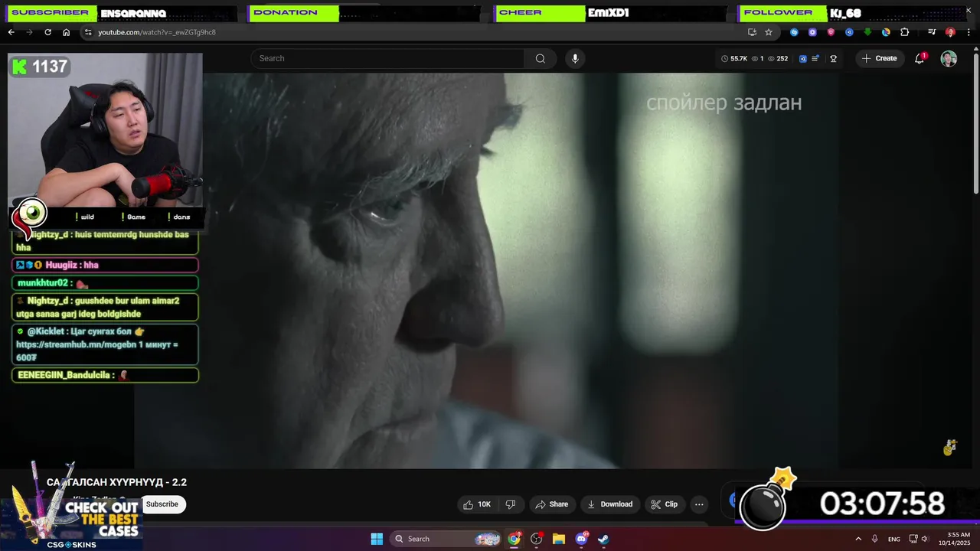Open the red shield extension icon
980x551 pixels.
pyautogui.click(x=831, y=32)
